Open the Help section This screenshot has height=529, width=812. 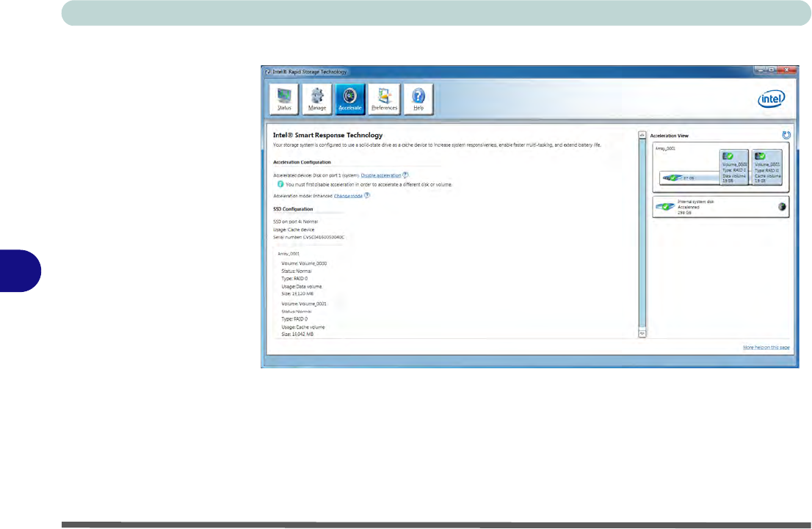tap(418, 99)
